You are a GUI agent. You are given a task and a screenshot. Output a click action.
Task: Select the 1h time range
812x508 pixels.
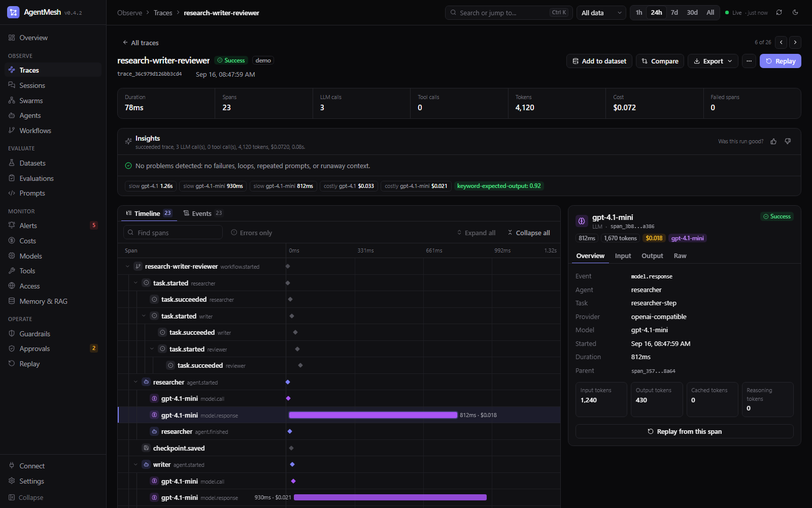tap(639, 13)
